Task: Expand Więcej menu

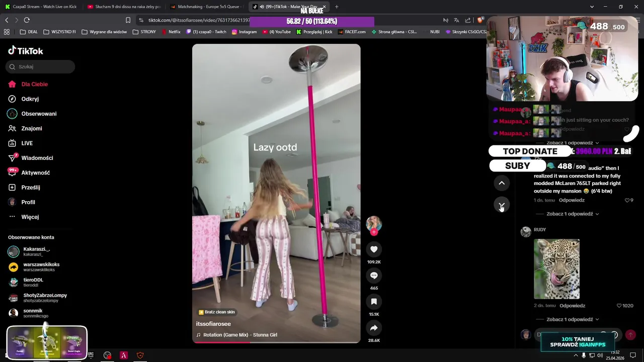Action: (30, 217)
